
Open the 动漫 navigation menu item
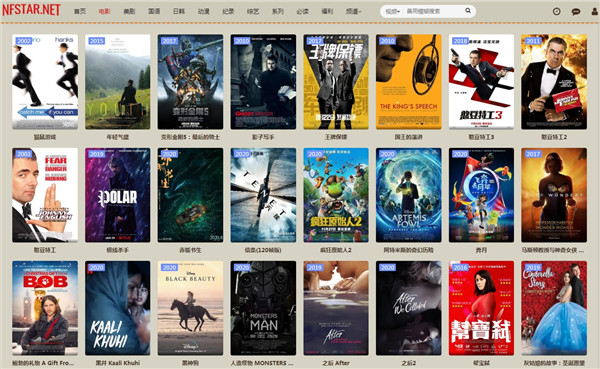click(x=204, y=11)
